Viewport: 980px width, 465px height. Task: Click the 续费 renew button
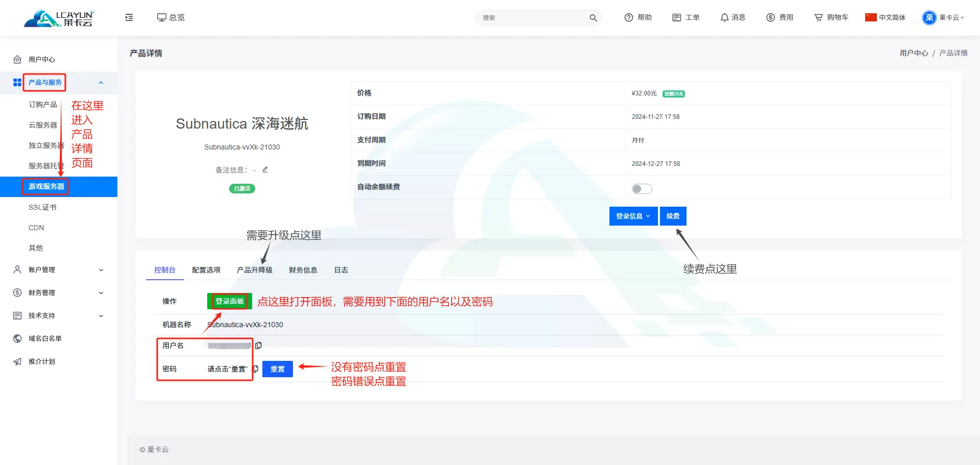pyautogui.click(x=673, y=216)
